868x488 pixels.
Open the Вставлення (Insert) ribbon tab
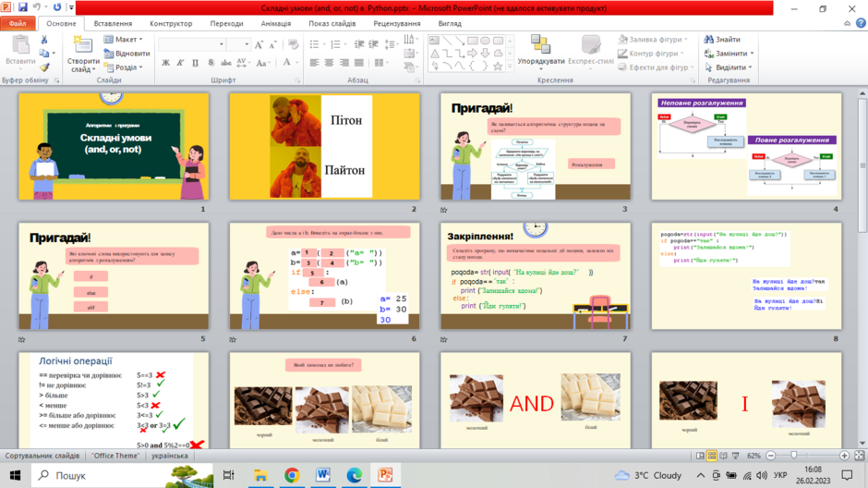coord(113,24)
